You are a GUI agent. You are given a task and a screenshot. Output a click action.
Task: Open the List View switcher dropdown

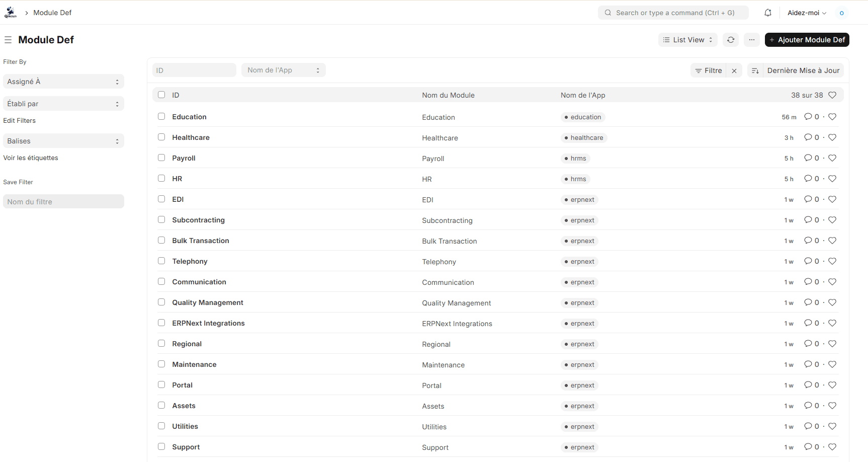coord(688,40)
